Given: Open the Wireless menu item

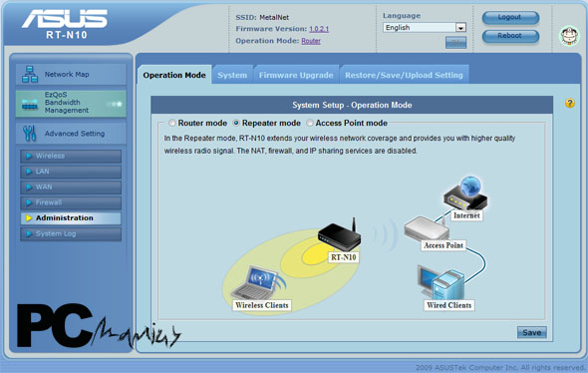Looking at the screenshot, I should tap(71, 156).
